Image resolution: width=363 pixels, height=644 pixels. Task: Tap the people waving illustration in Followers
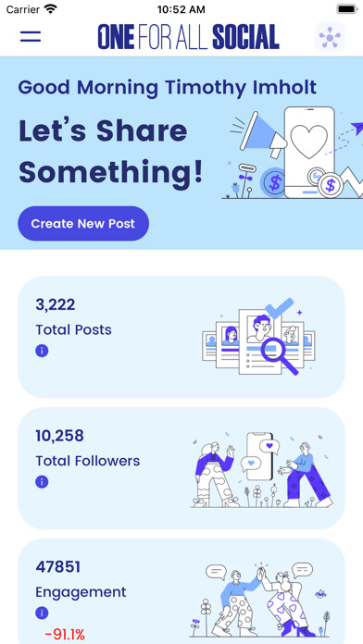(262, 470)
